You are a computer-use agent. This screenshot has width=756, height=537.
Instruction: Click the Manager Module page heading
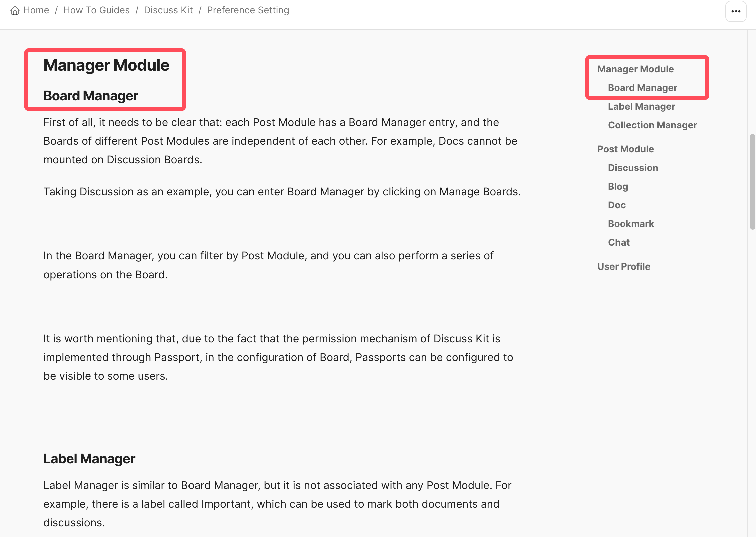[106, 65]
